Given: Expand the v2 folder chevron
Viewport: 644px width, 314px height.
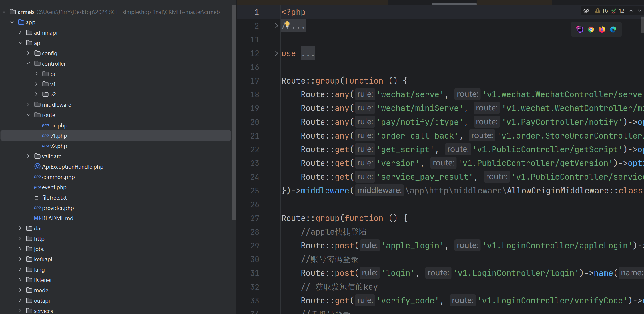Looking at the screenshot, I should (36, 94).
